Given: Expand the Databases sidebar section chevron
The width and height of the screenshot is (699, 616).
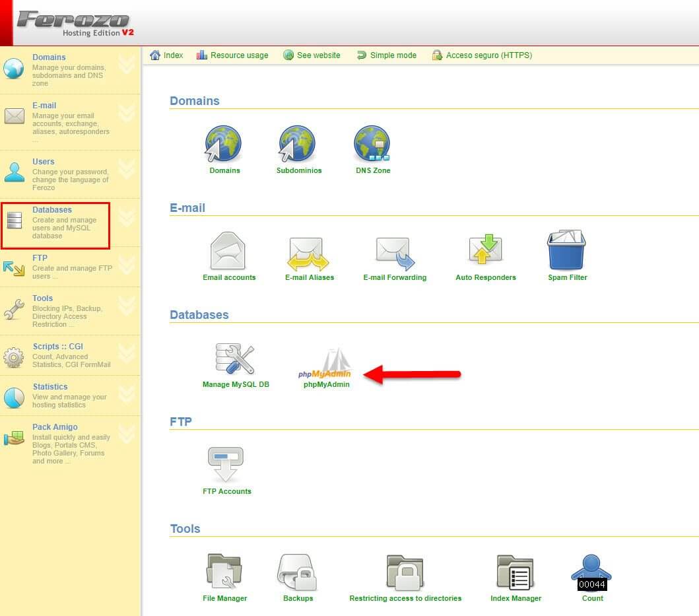Looking at the screenshot, I should (127, 217).
